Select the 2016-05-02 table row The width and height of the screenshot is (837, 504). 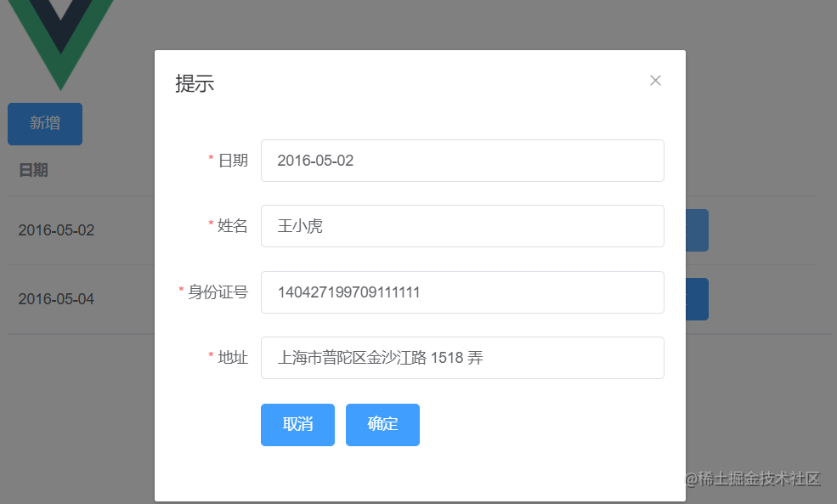pyautogui.click(x=56, y=230)
